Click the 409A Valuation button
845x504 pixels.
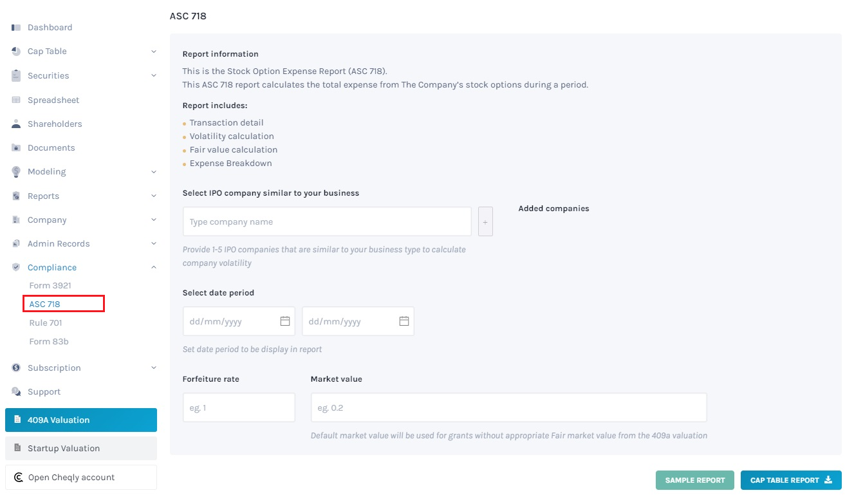[81, 420]
